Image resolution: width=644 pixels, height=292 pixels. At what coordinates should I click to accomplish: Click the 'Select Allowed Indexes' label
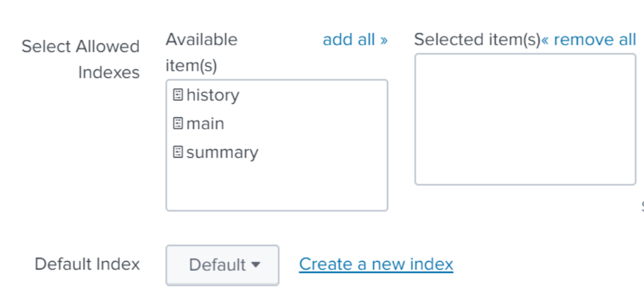tap(80, 59)
